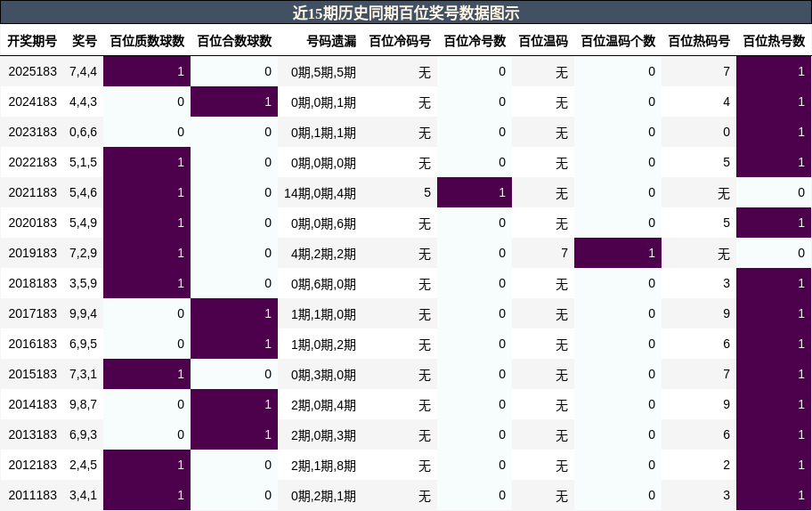
Task: Click prize number 7,3,1
Action: point(84,375)
